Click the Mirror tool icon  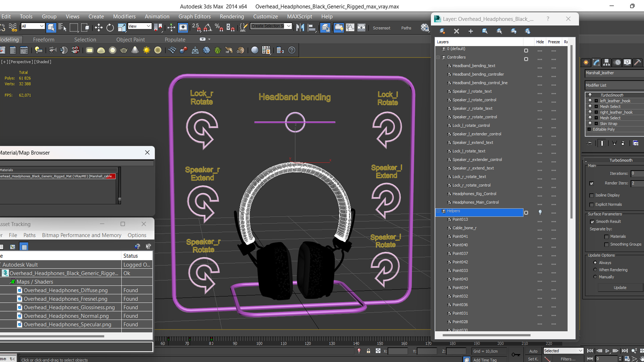point(300,27)
